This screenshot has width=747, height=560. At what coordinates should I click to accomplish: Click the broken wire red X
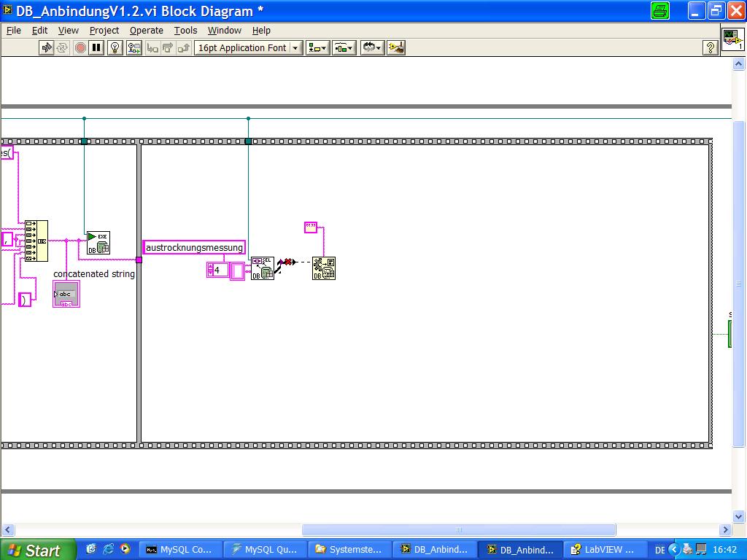point(287,262)
